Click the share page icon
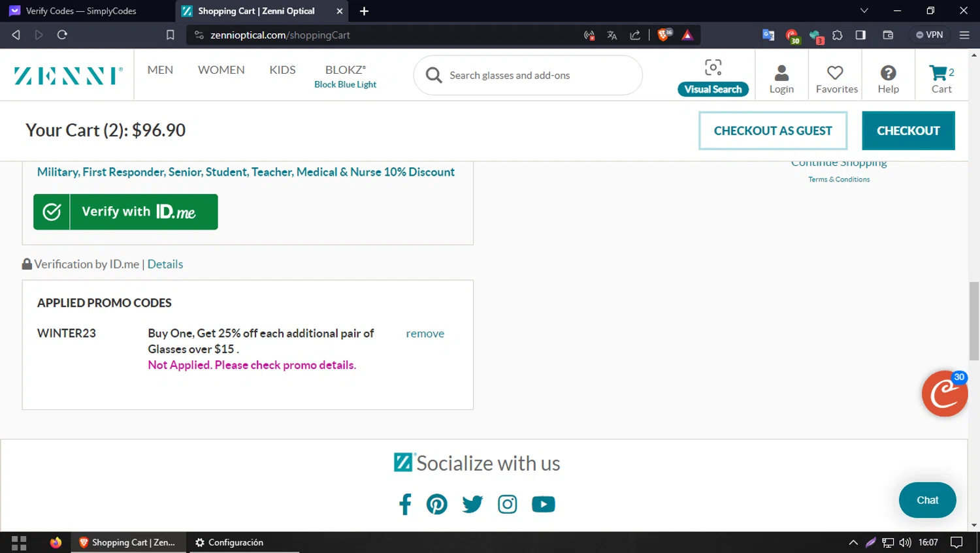Image resolution: width=980 pixels, height=553 pixels. click(635, 35)
